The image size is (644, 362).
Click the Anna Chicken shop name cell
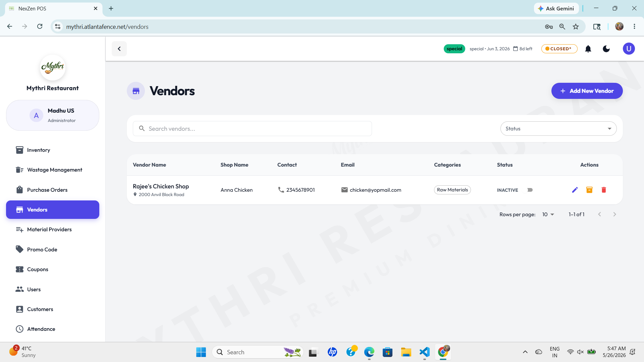click(236, 190)
